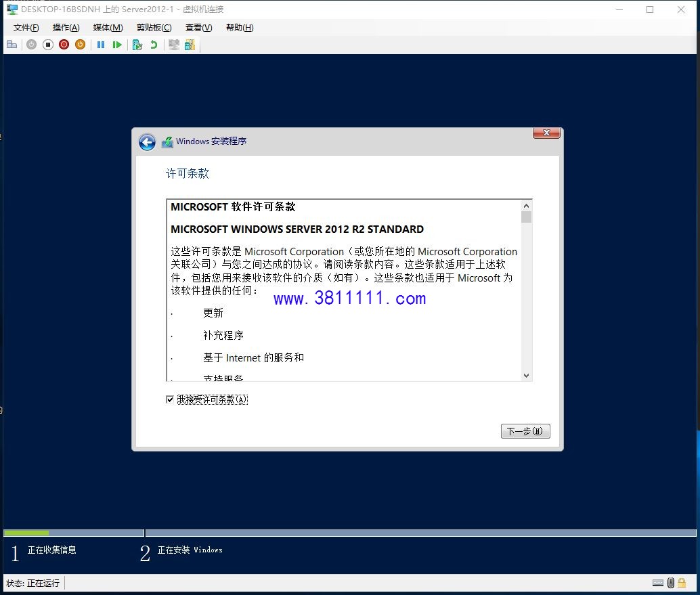Open the 媒体(M) menu
700x595 pixels.
pos(108,28)
